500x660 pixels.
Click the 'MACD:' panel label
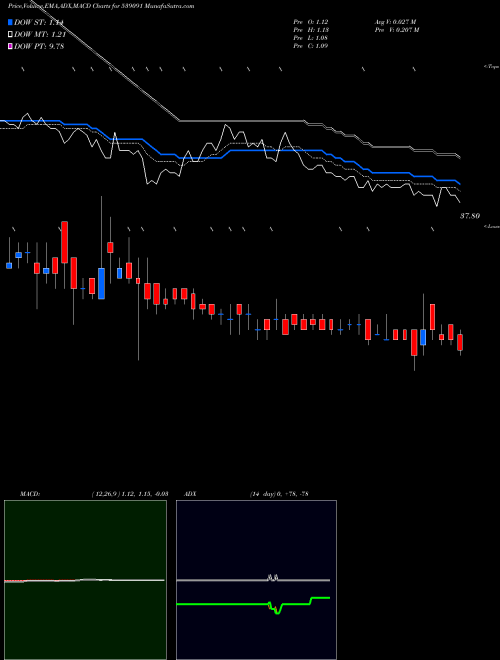pos(29,494)
